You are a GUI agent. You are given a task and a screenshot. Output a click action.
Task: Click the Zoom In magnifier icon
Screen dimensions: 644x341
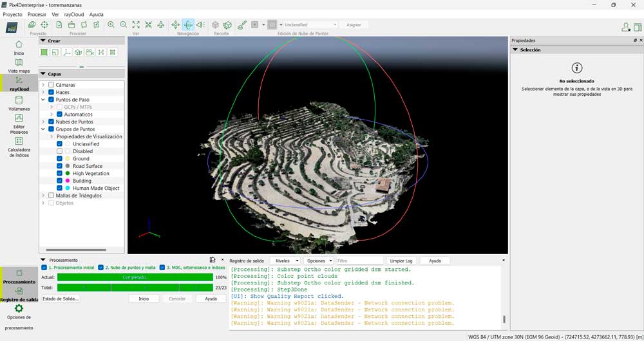point(111,25)
